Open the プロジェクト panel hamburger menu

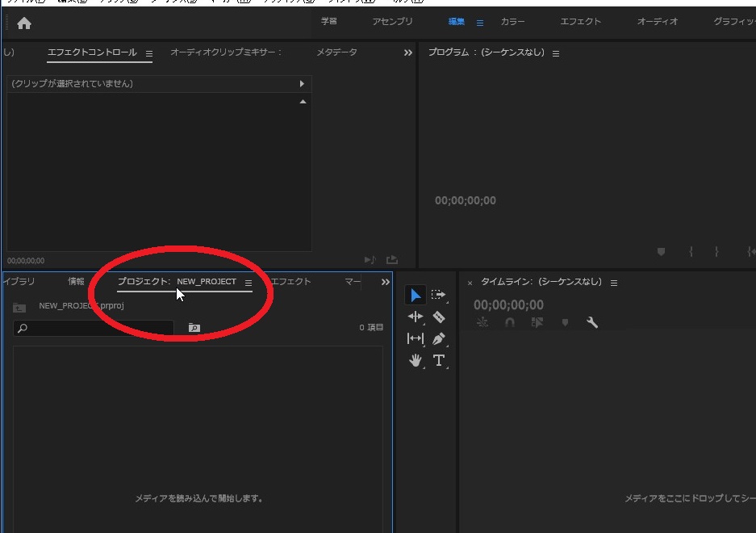point(249,283)
